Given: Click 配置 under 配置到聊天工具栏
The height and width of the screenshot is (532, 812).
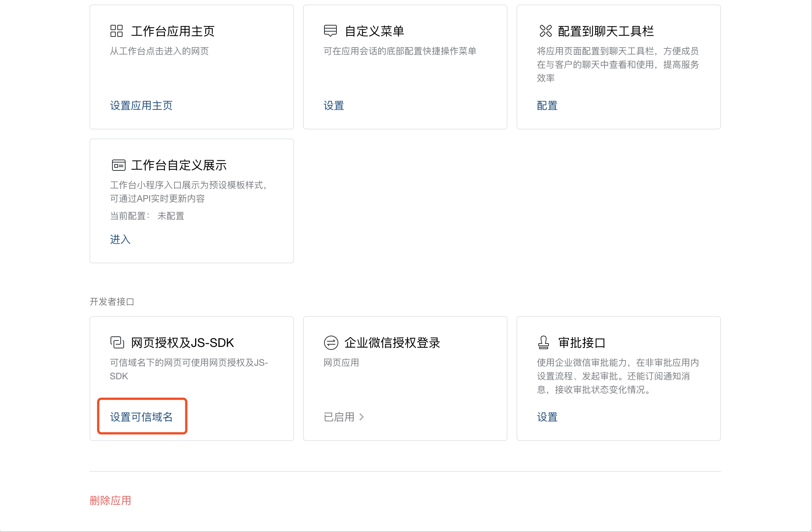Looking at the screenshot, I should [547, 105].
